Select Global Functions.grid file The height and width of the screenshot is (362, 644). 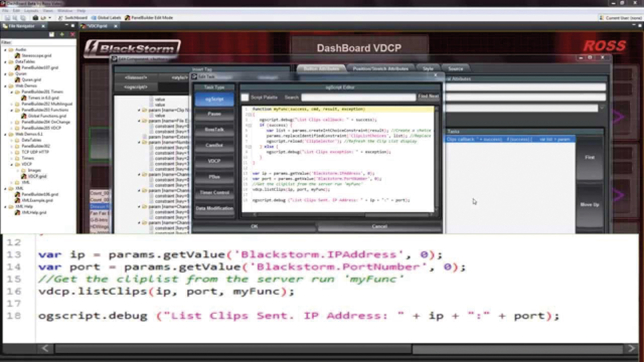coord(44,116)
